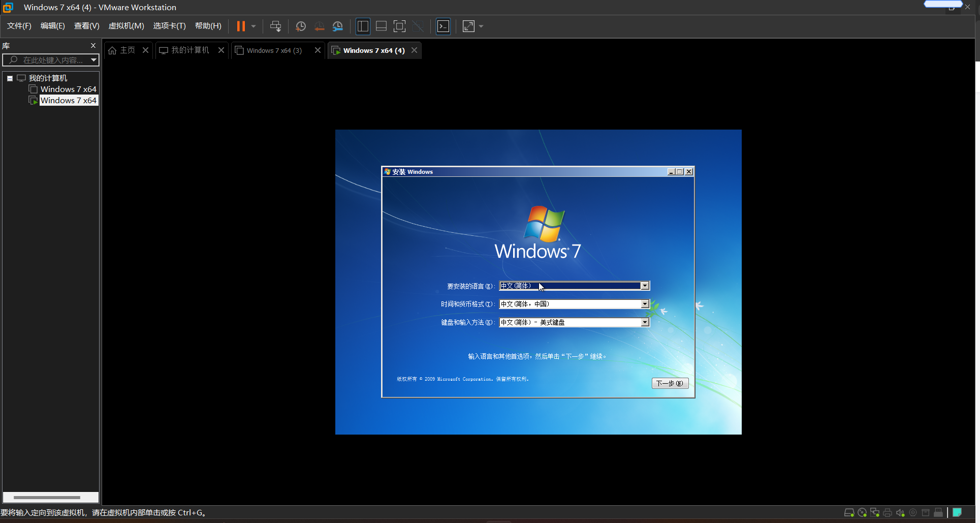Click the USB device status icon
980x523 pixels.
point(938,513)
